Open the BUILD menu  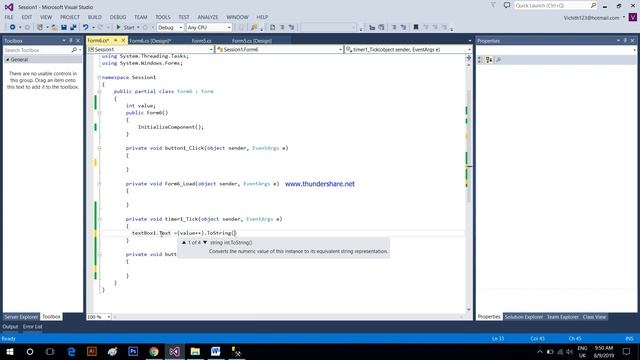95,17
